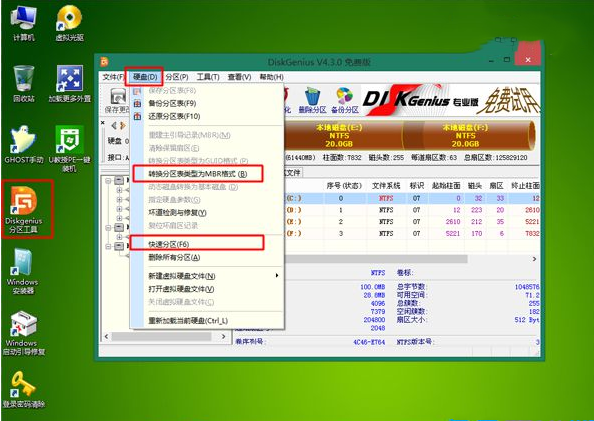594x421 pixels.
Task: Click the 起始柱面 column header
Action: click(x=446, y=186)
